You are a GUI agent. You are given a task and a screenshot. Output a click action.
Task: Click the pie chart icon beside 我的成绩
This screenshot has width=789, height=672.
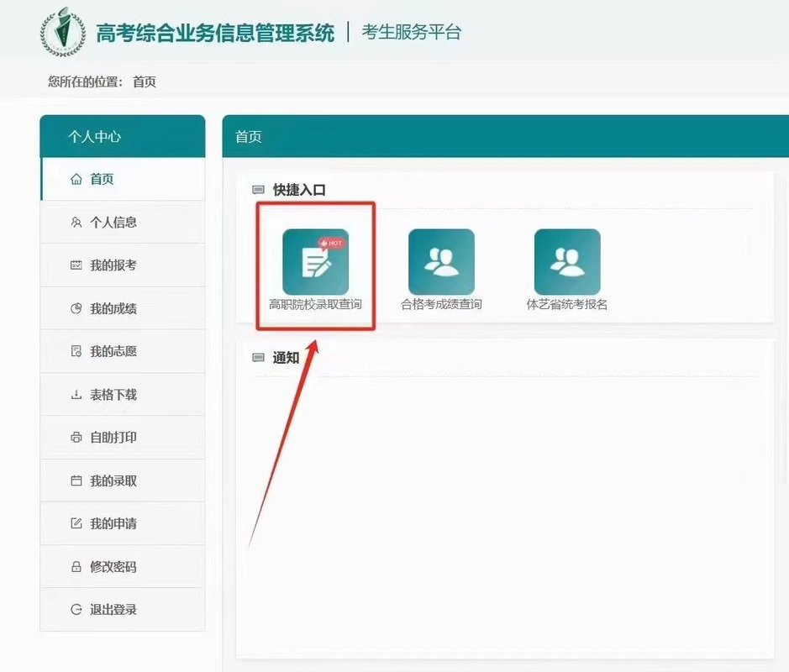tap(76, 309)
